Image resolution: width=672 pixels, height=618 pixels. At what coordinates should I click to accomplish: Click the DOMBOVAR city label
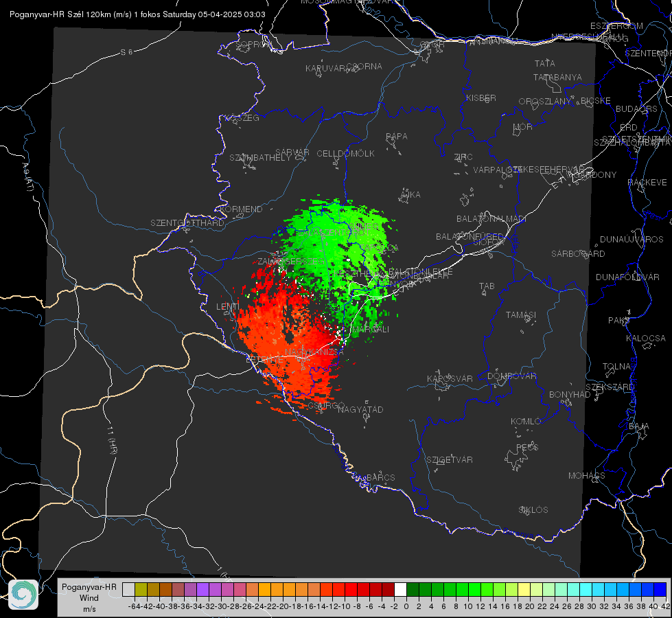[511, 376]
